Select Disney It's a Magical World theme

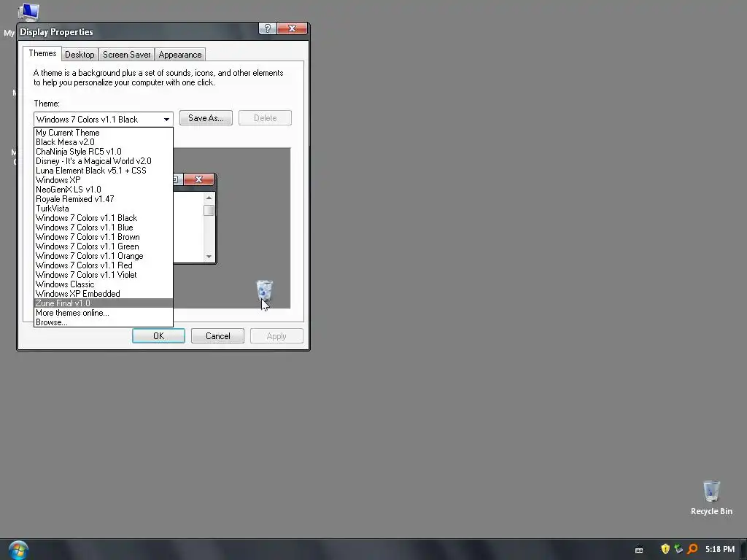coord(104,161)
